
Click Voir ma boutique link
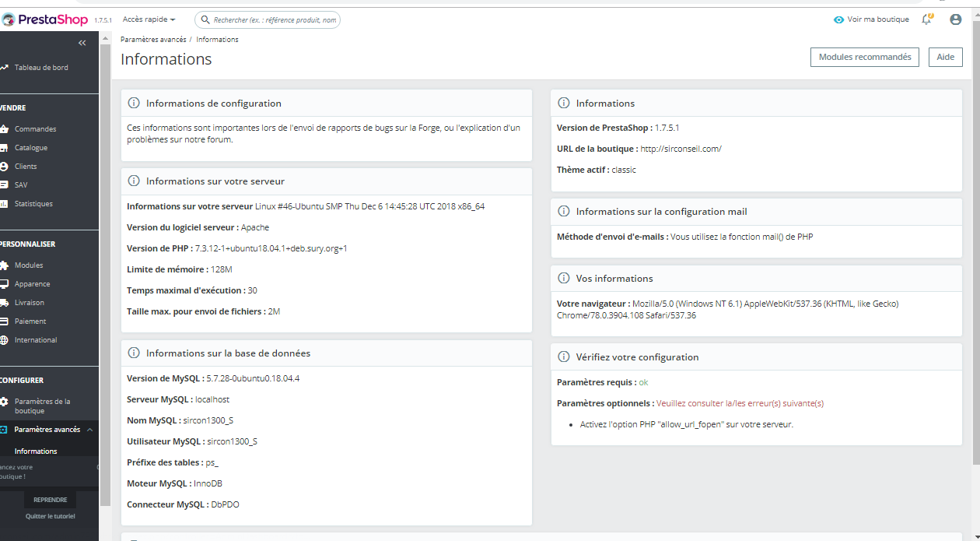878,19
